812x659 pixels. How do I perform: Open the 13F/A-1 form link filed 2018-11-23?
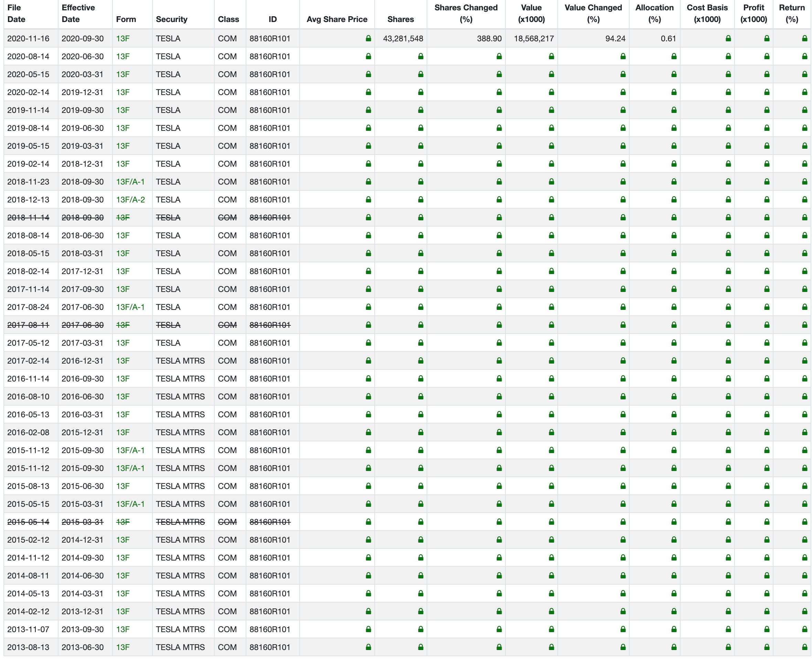pyautogui.click(x=130, y=181)
